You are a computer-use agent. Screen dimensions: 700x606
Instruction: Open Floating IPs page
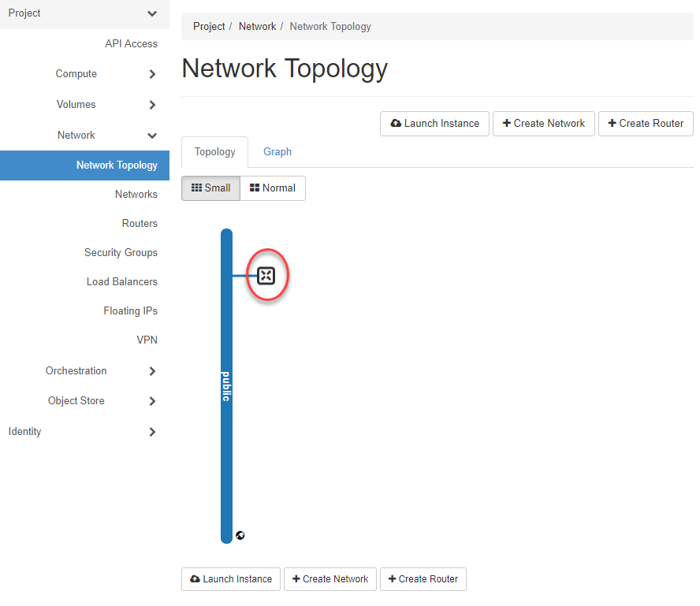point(130,311)
